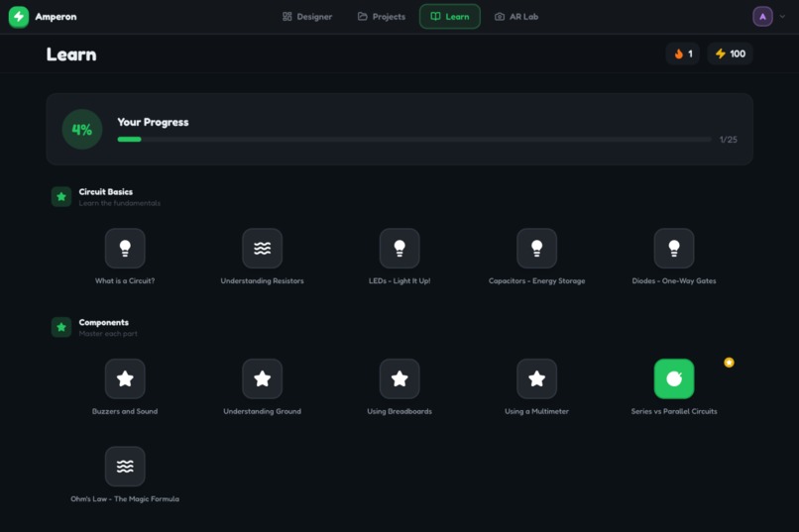799x532 pixels.
Task: Open the AR Lab tab
Action: [x=516, y=17]
